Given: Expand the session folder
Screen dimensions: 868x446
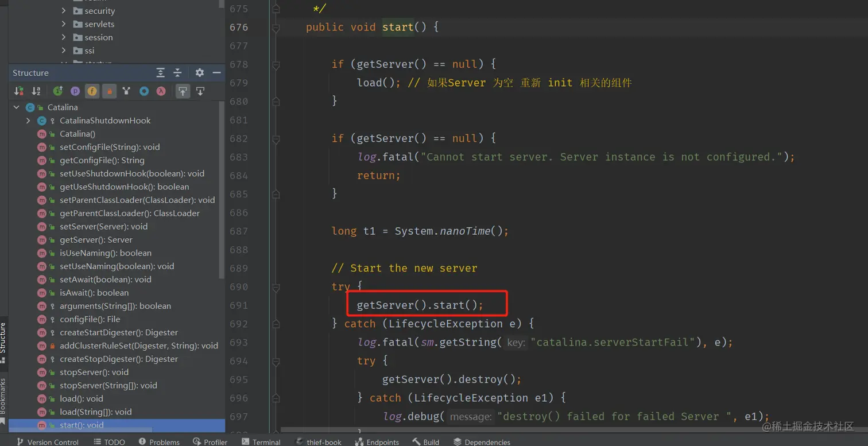Looking at the screenshot, I should pyautogui.click(x=64, y=37).
